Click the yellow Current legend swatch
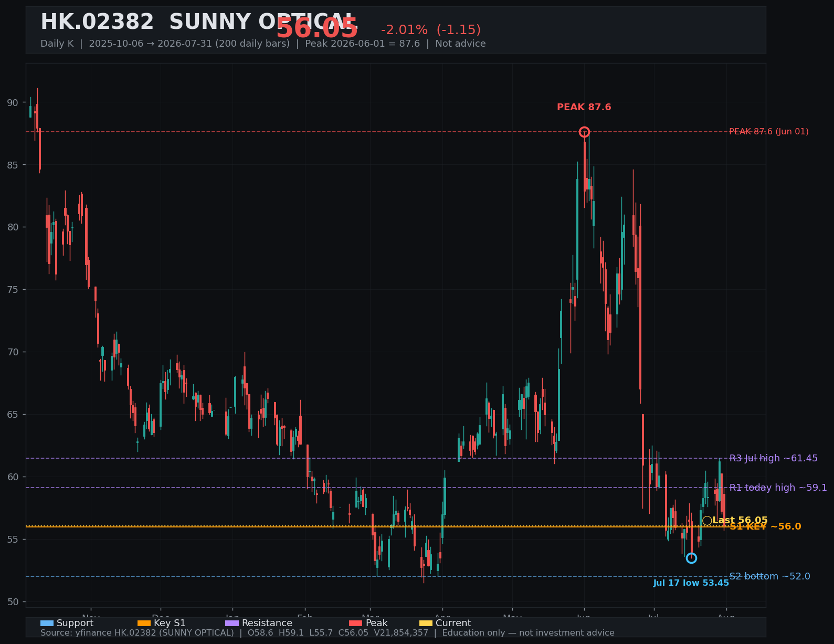Viewport: 834px width, 644px height. (x=426, y=624)
